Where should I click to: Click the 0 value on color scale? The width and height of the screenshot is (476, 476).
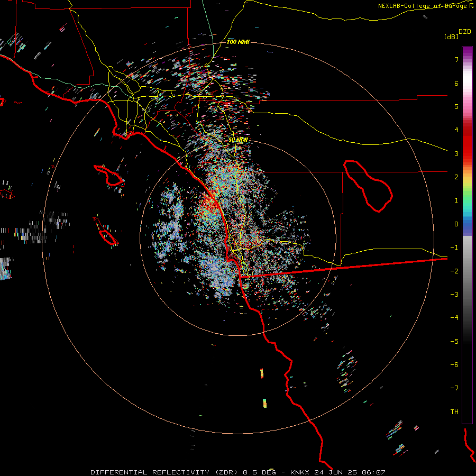pos(456,224)
